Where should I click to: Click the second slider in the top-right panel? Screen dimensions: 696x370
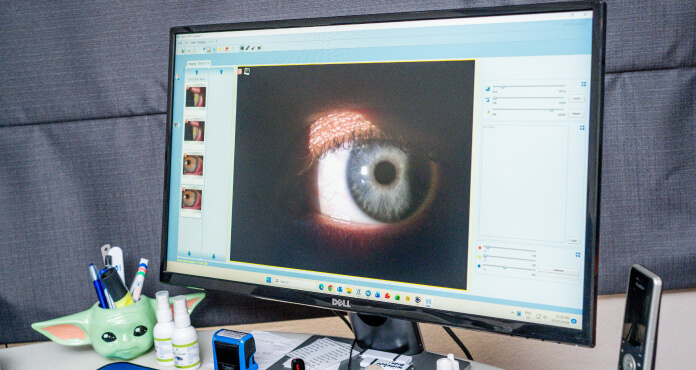[528, 98]
